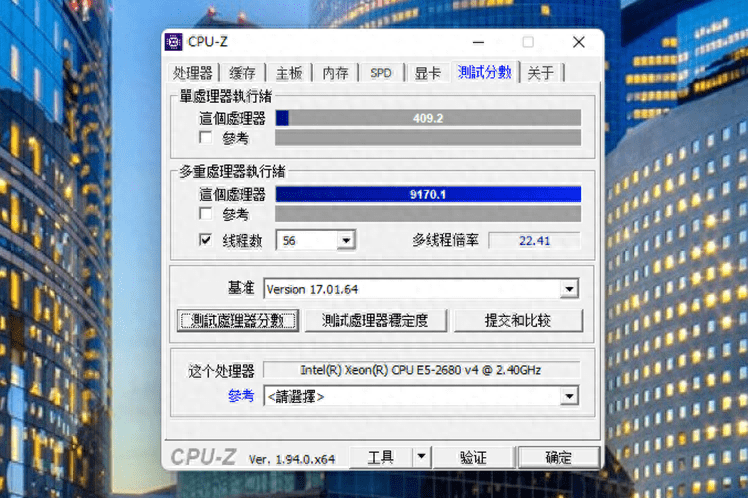The image size is (748, 498).
Task: Click the 验证 button
Action: 474,457
